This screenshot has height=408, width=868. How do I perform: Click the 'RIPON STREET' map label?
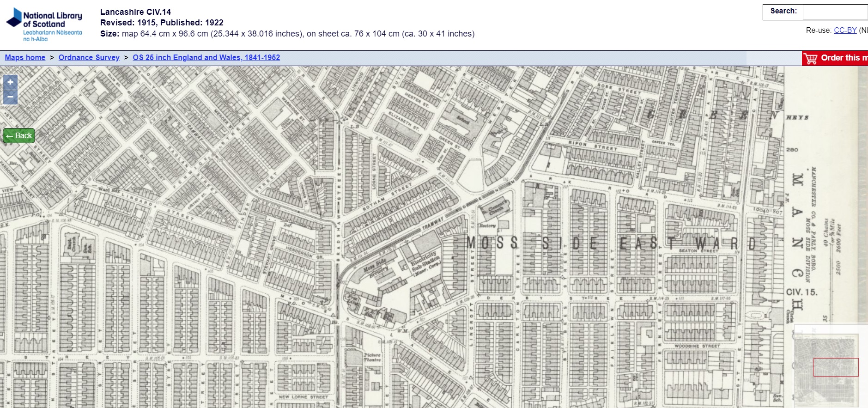coord(593,146)
